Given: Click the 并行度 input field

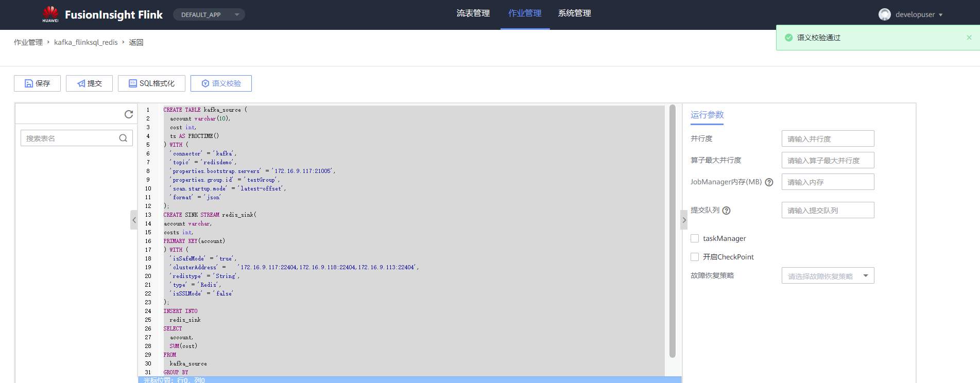Looking at the screenshot, I should pyautogui.click(x=828, y=138).
